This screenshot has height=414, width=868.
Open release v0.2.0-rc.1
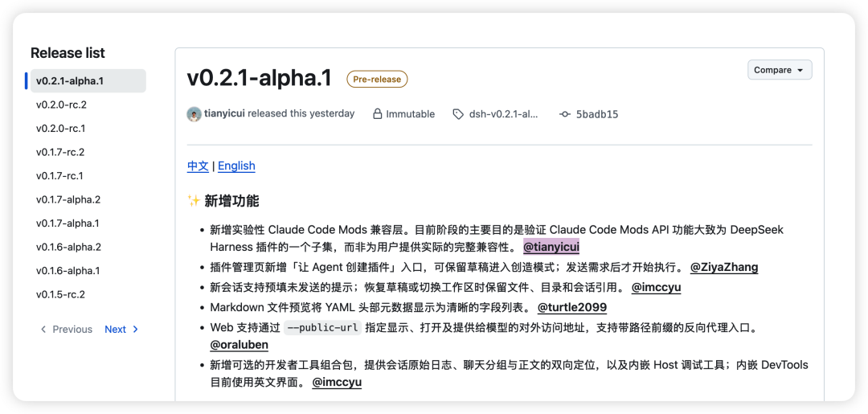pyautogui.click(x=61, y=129)
